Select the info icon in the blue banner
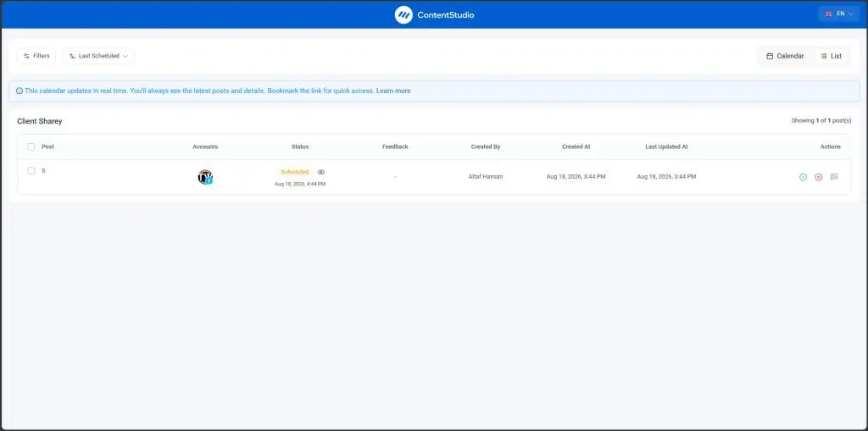The height and width of the screenshot is (431, 868). pos(19,91)
